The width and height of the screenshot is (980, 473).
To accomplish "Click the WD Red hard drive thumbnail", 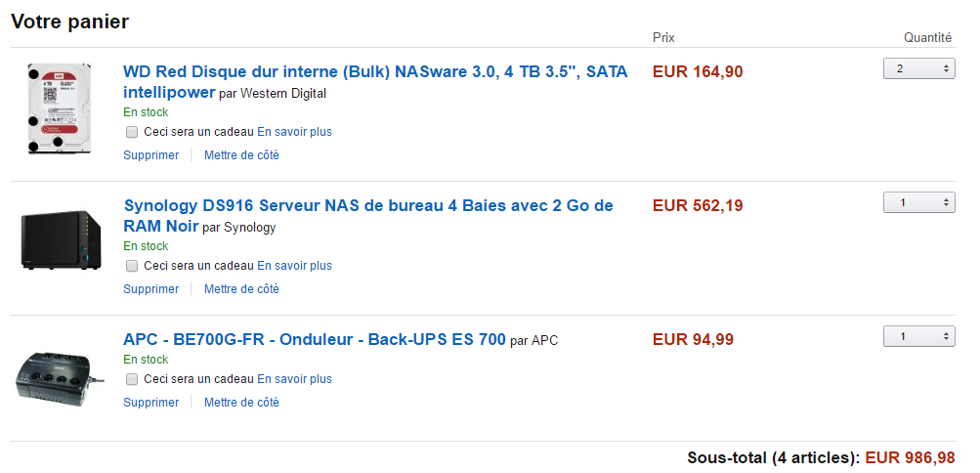I will (61, 109).
